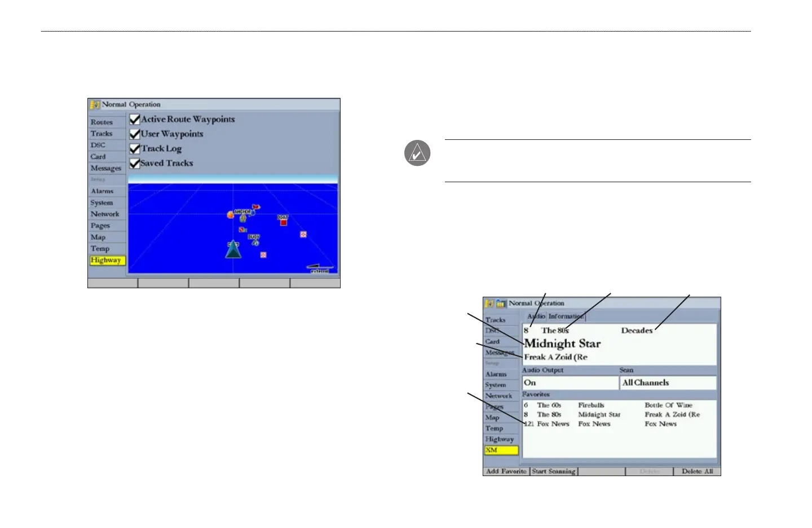
Task: Select the favorite row 8 The 80s
Action: point(619,415)
